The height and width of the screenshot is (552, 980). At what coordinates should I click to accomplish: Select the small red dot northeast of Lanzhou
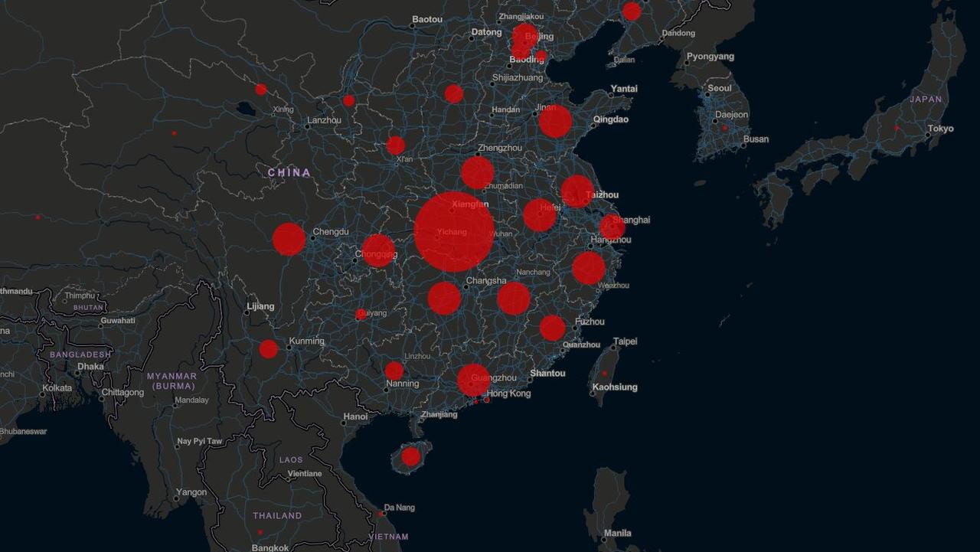[x=349, y=100]
